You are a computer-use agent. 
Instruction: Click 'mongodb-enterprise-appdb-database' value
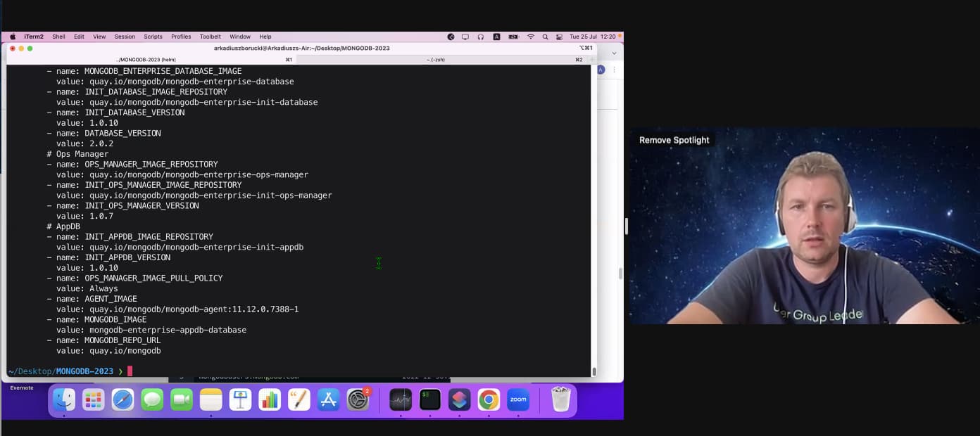168,330
